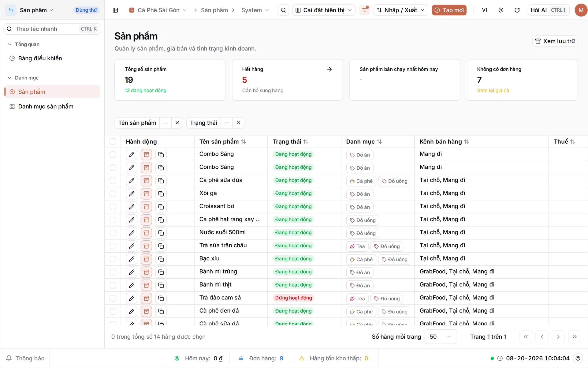Expand the System breadcrumb dropdown
The height and width of the screenshot is (368, 588).
click(255, 10)
